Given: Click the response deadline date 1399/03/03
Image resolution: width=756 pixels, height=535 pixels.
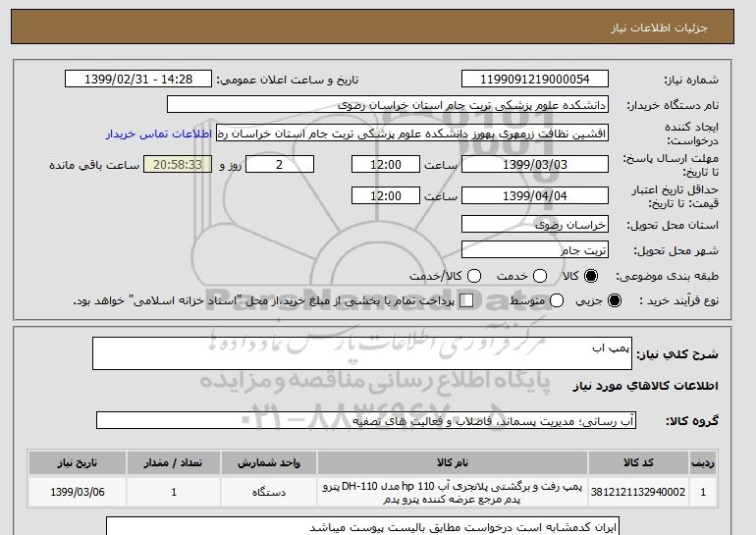Looking at the screenshot, I should point(535,164).
